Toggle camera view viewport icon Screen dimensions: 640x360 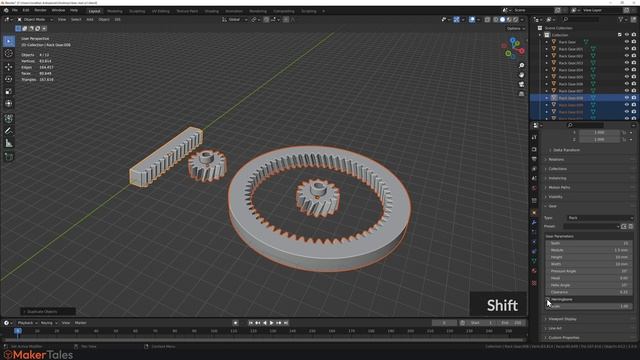pos(521,84)
